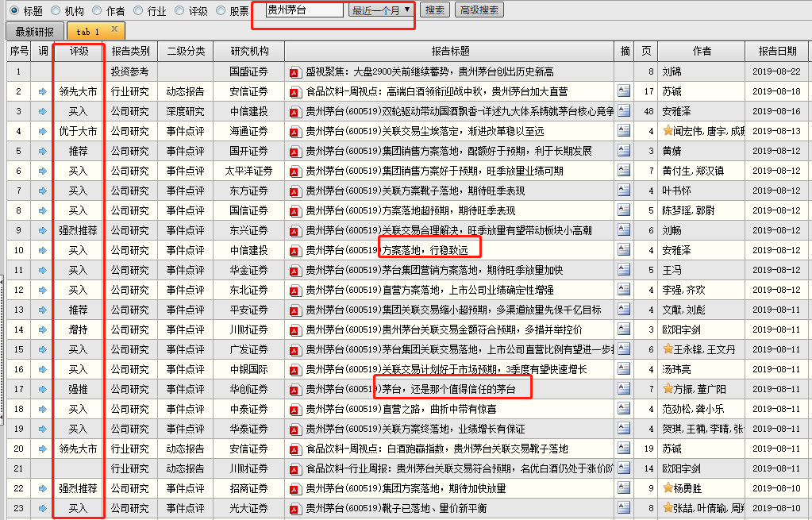The height and width of the screenshot is (520, 812).
Task: Switch to 最新研报 tab
Action: tap(35, 32)
